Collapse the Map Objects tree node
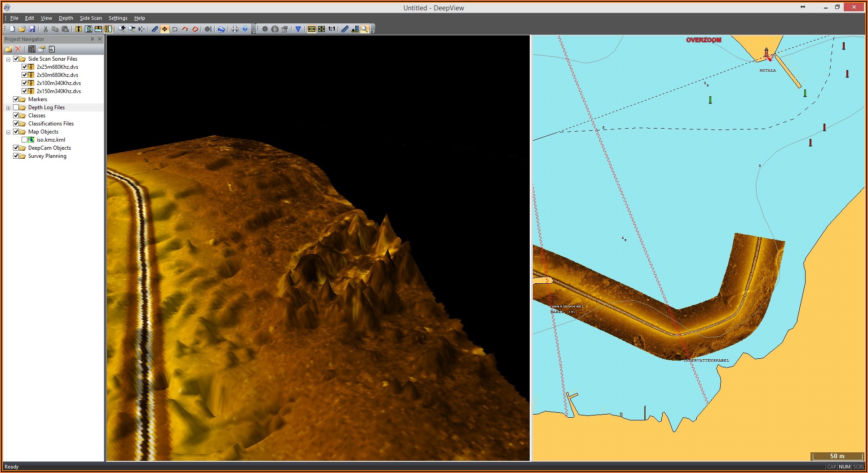The width and height of the screenshot is (868, 473). 8,132
